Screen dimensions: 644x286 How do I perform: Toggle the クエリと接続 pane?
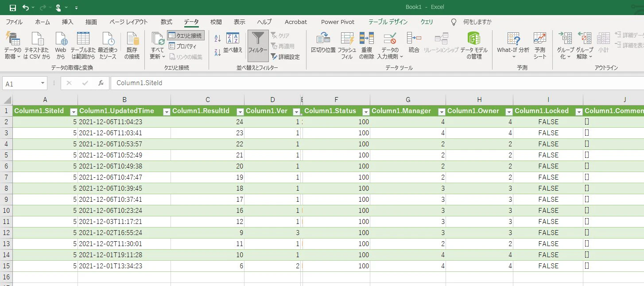pyautogui.click(x=186, y=35)
